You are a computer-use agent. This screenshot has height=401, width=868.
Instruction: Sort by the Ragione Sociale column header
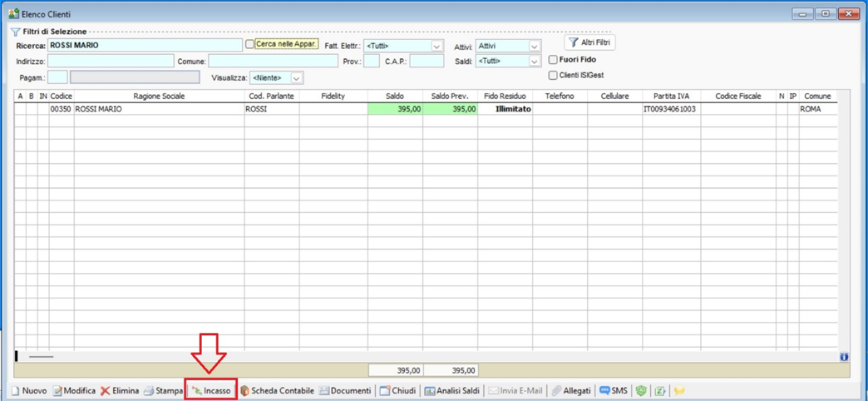click(160, 97)
